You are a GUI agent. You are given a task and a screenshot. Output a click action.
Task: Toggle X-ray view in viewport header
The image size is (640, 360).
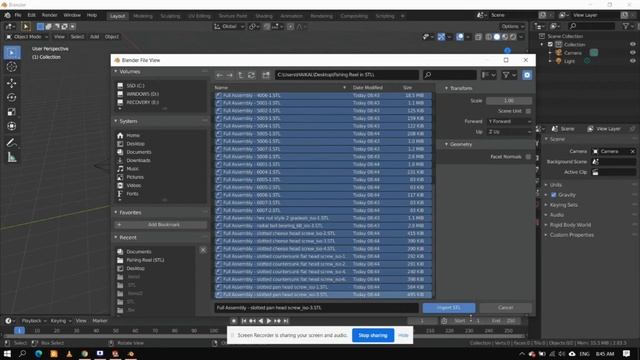(x=478, y=37)
